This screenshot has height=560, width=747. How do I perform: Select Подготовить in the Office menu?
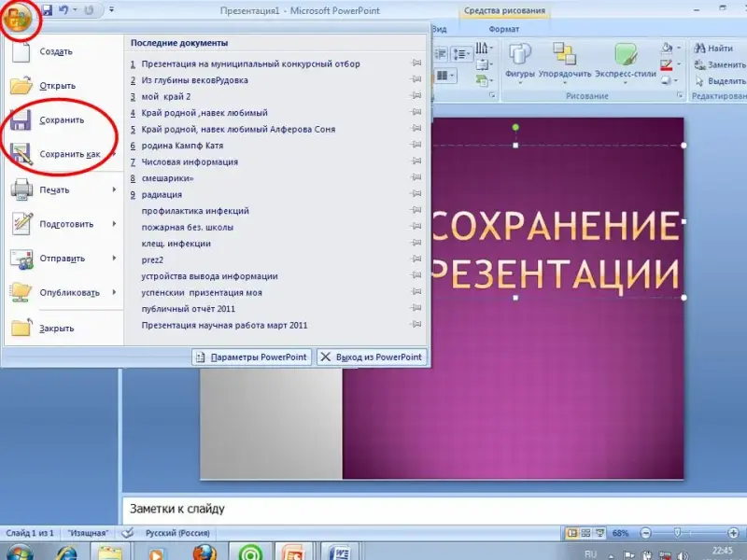pos(65,224)
